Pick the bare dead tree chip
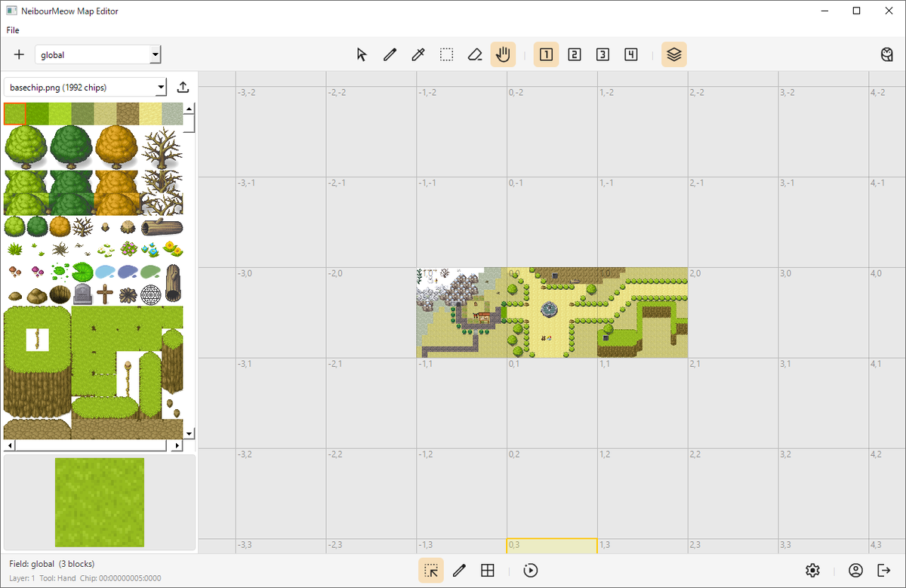Screen dimensions: 906x588 (x=162, y=147)
